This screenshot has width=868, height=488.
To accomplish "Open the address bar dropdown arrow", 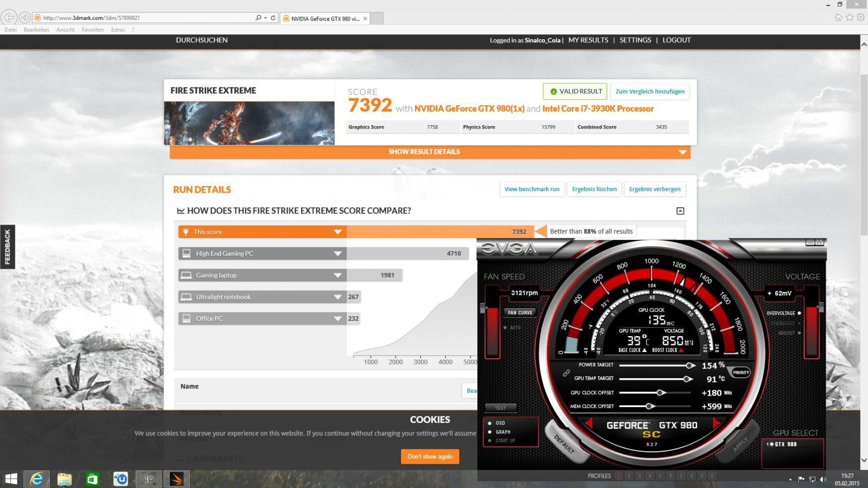I will [x=266, y=18].
